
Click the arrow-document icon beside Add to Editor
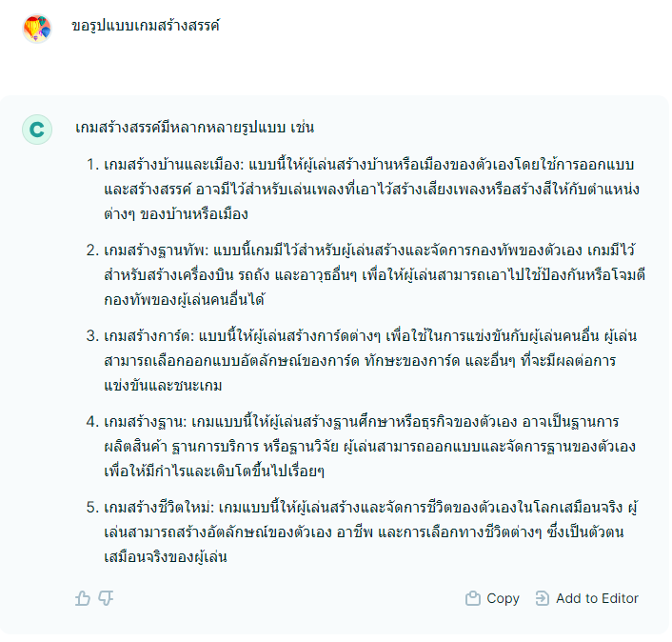[543, 598]
